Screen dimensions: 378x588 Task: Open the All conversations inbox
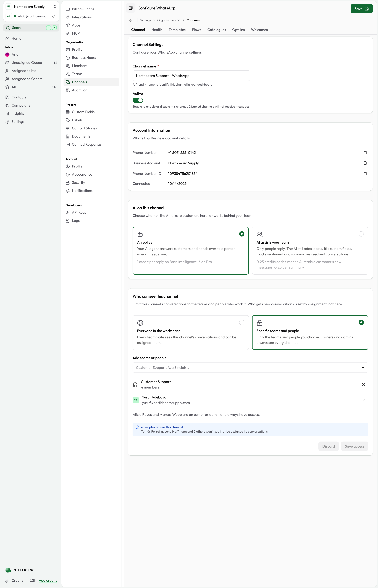pyautogui.click(x=31, y=87)
